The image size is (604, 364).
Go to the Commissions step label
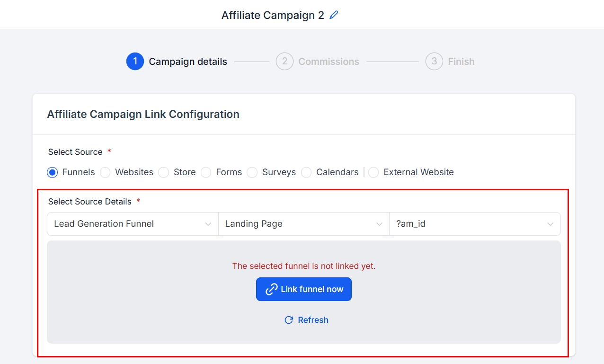(329, 62)
